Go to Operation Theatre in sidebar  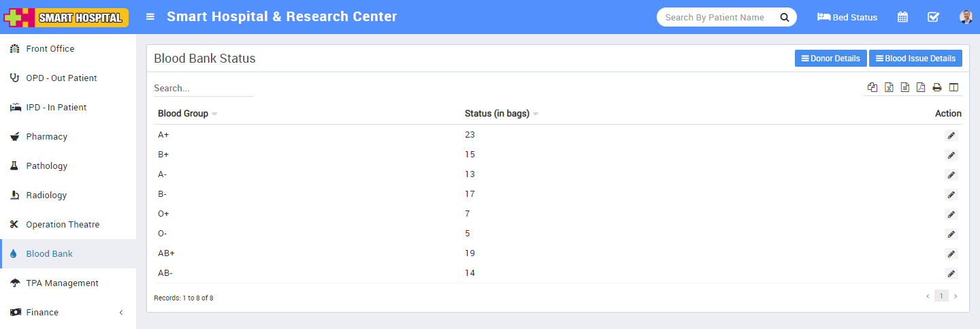point(63,225)
